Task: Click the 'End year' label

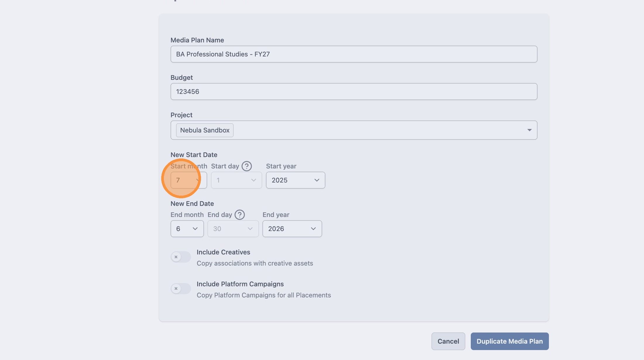Action: coord(276,215)
